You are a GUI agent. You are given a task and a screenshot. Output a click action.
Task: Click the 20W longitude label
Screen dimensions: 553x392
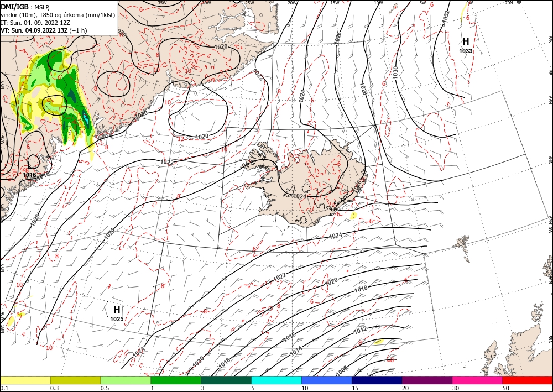tap(292, 3)
